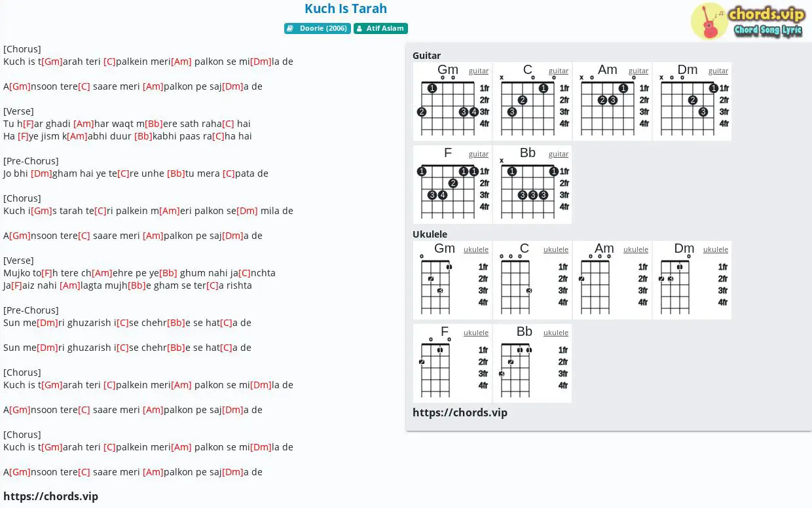Click the [Bb] chord in the 'Tu har ghadi' line
Viewport: 812px width, 508px height.
click(154, 124)
